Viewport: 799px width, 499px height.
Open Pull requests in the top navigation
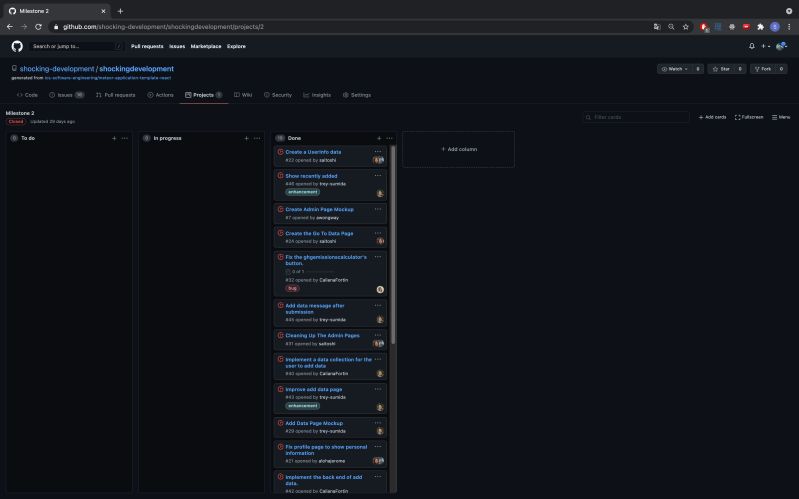coord(147,46)
